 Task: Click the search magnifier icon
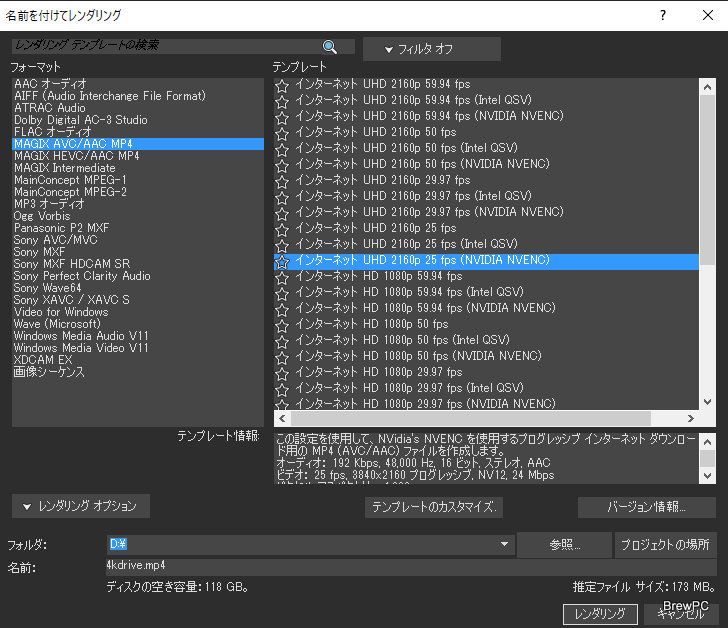point(330,47)
